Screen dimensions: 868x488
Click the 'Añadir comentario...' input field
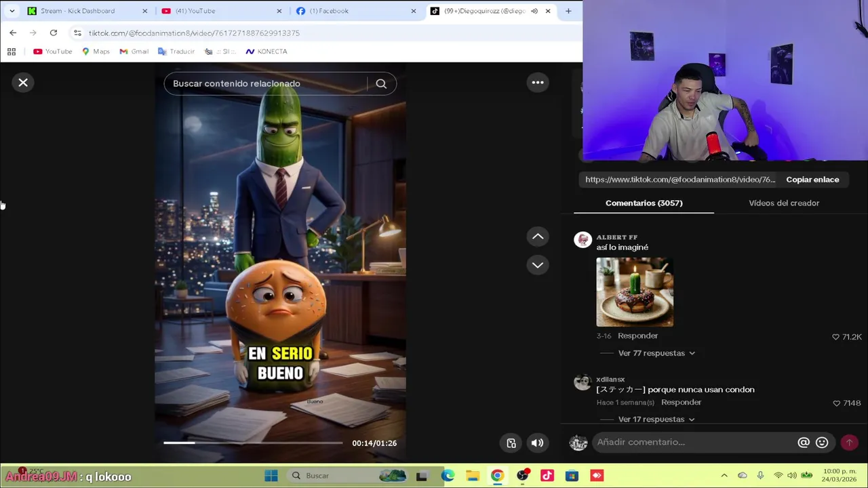692,442
